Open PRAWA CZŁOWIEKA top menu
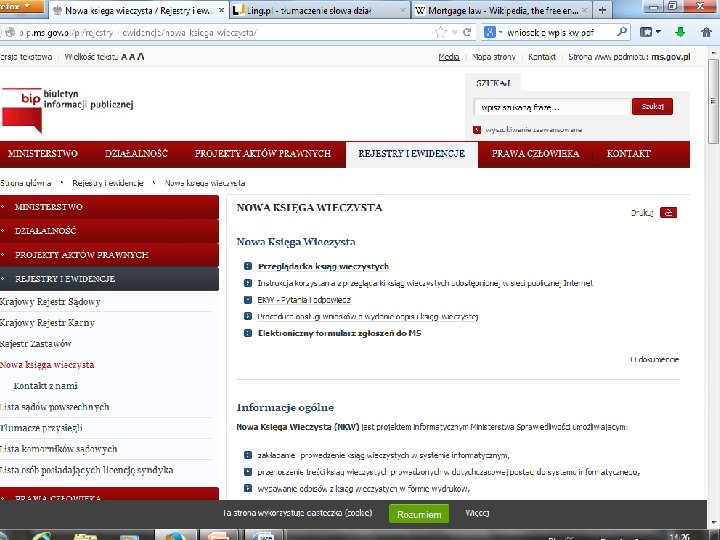Viewport: 720px width, 540px height. click(535, 154)
